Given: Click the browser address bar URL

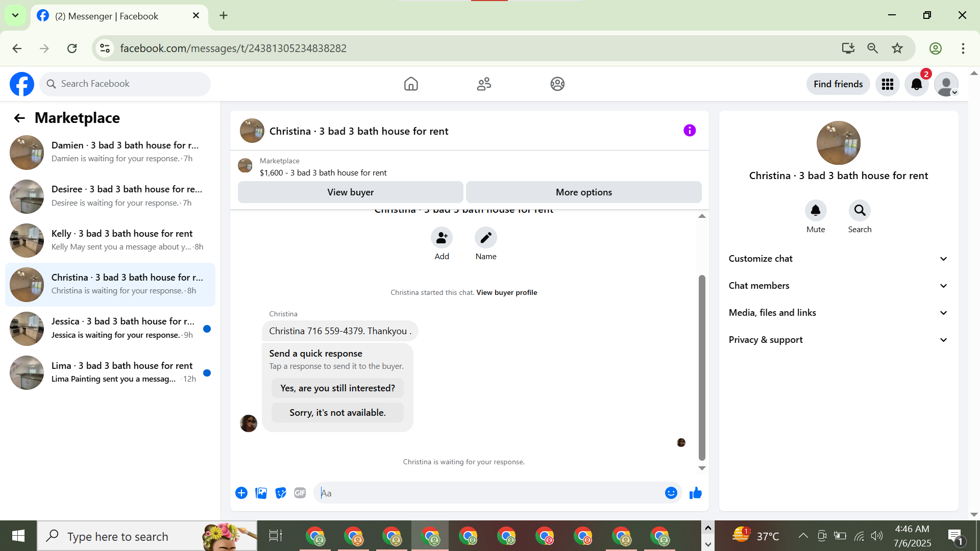Looking at the screenshot, I should click(233, 48).
